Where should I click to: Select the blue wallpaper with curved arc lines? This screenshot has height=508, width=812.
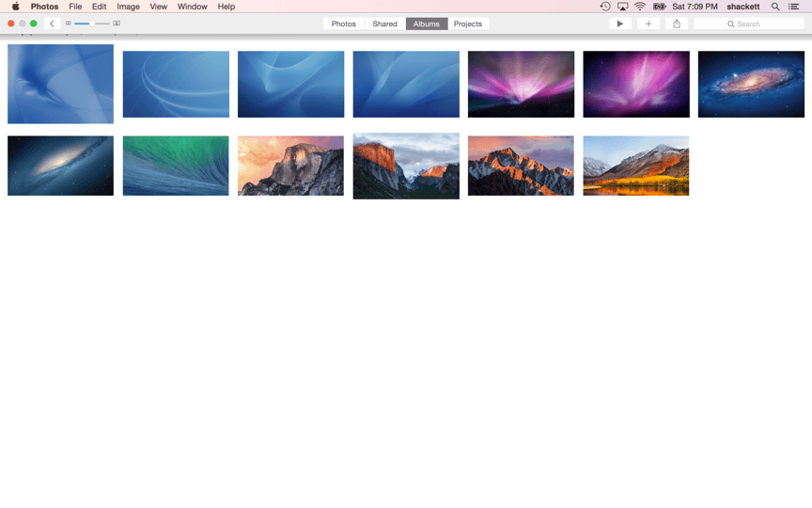176,84
